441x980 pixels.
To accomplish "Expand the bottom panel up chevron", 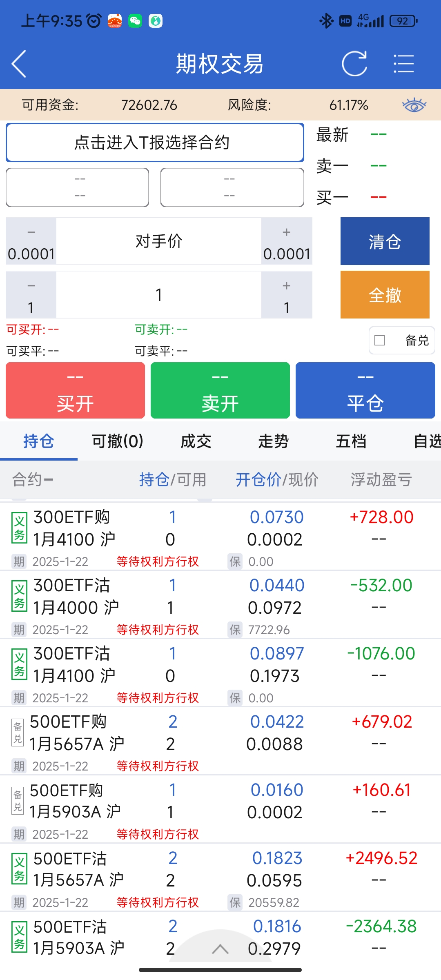I will 220,949.
